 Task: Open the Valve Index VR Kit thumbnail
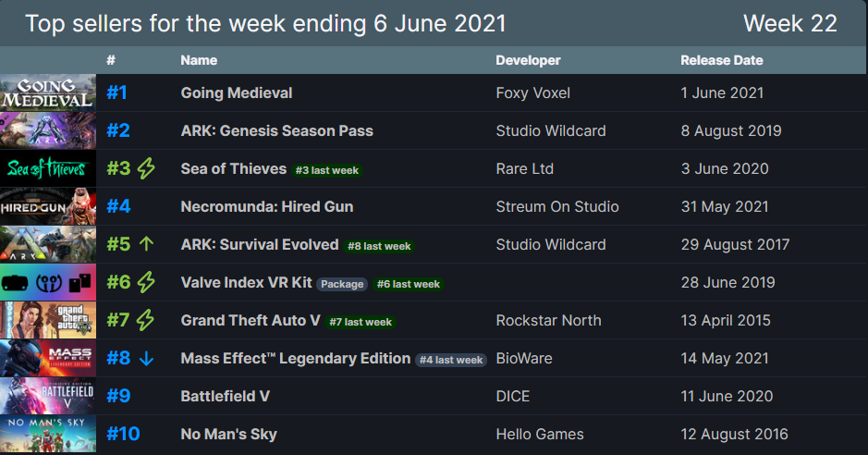pos(48,282)
